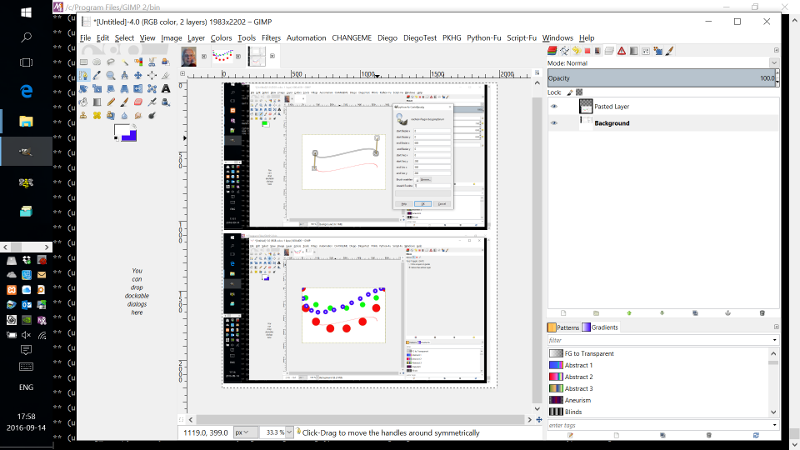Open the gradients filter dropdown arrow
Viewport: 800px width, 450px height.
(x=774, y=340)
